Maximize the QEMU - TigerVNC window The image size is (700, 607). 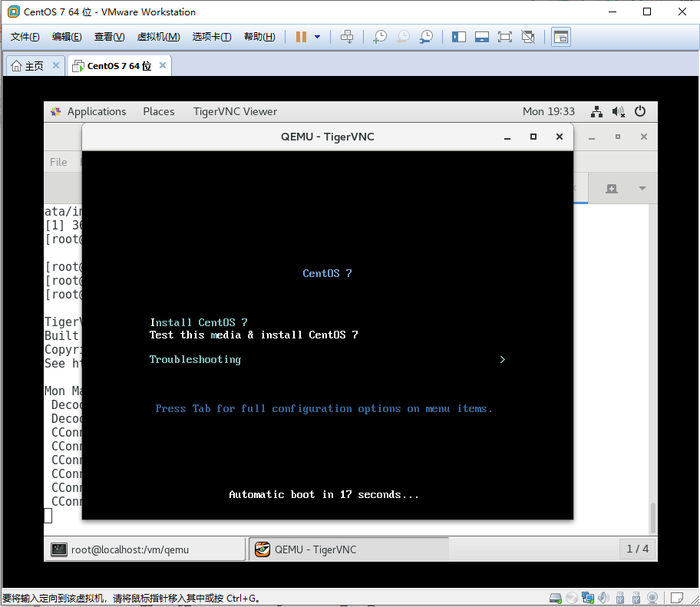533,137
